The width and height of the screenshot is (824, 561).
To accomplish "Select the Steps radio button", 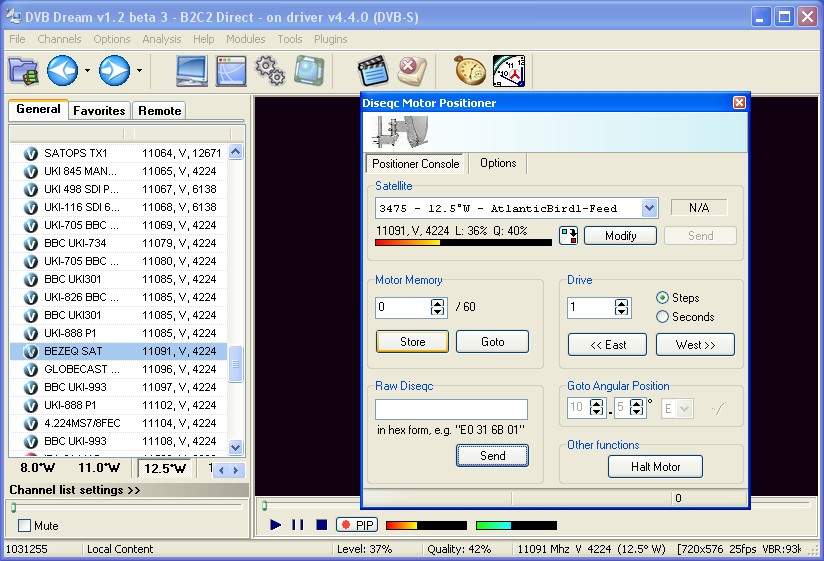I will [662, 298].
